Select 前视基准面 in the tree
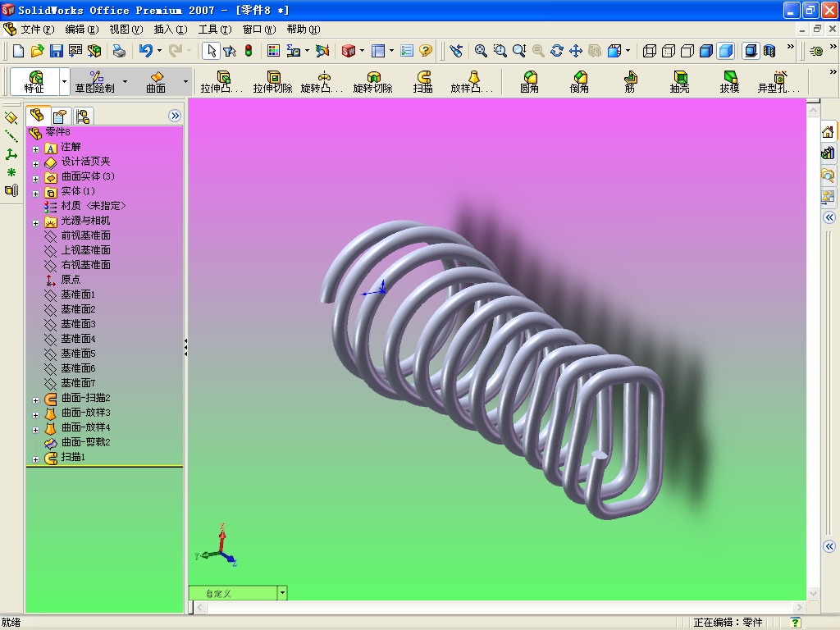 pyautogui.click(x=85, y=235)
